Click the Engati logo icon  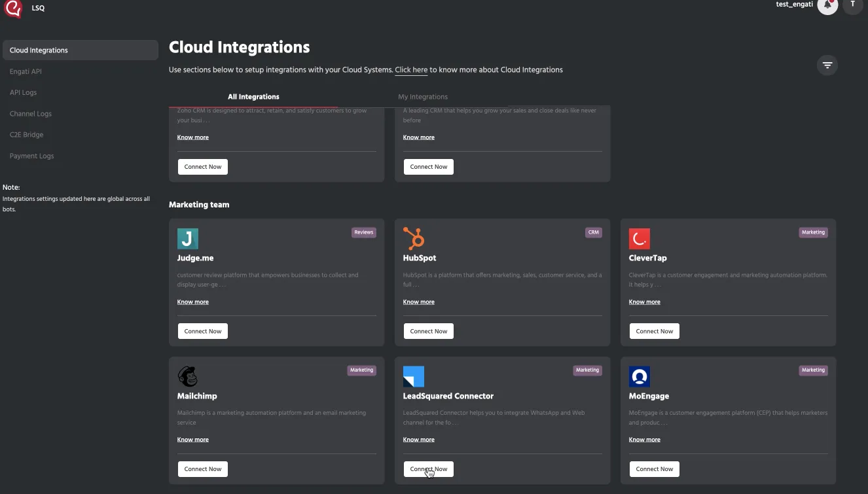pos(13,9)
